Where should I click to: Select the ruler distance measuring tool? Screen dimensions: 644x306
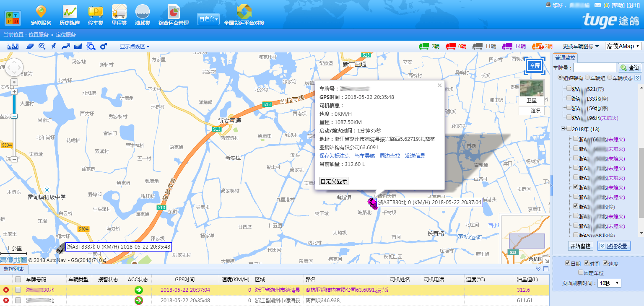[13, 46]
